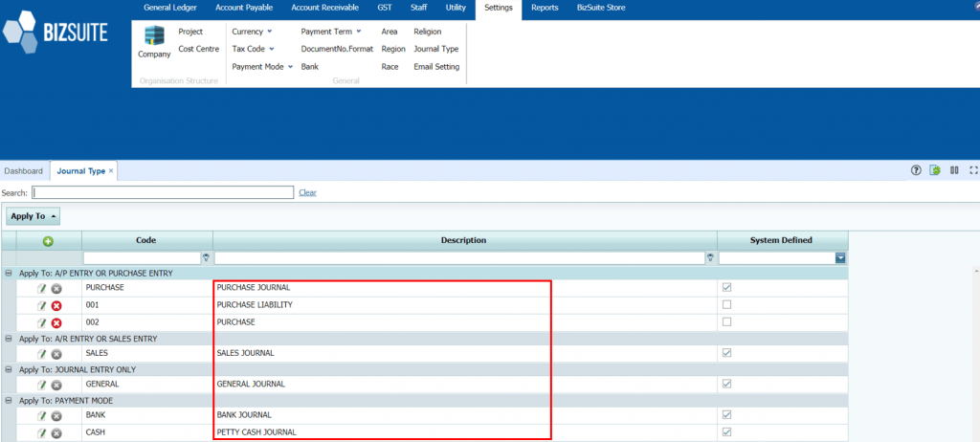Delete the 002 Purchase row
This screenshot has height=442, width=980.
(56, 323)
